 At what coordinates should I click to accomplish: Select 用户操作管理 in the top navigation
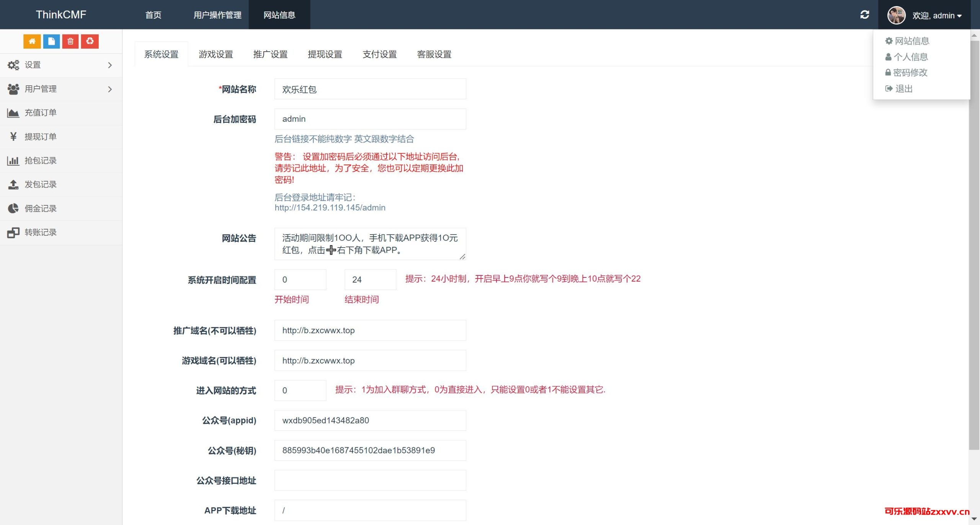click(x=217, y=15)
